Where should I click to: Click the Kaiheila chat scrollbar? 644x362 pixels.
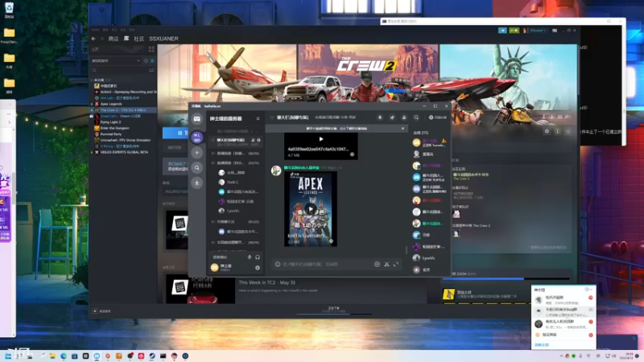pos(407,249)
